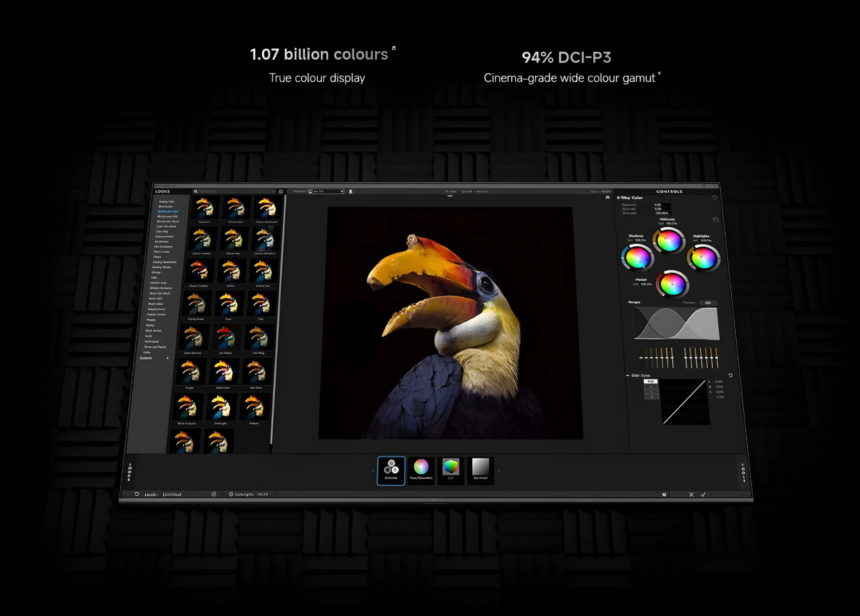This screenshot has height=616, width=860.
Task: Click the paperclip icon after the Look name
Action: [x=214, y=494]
